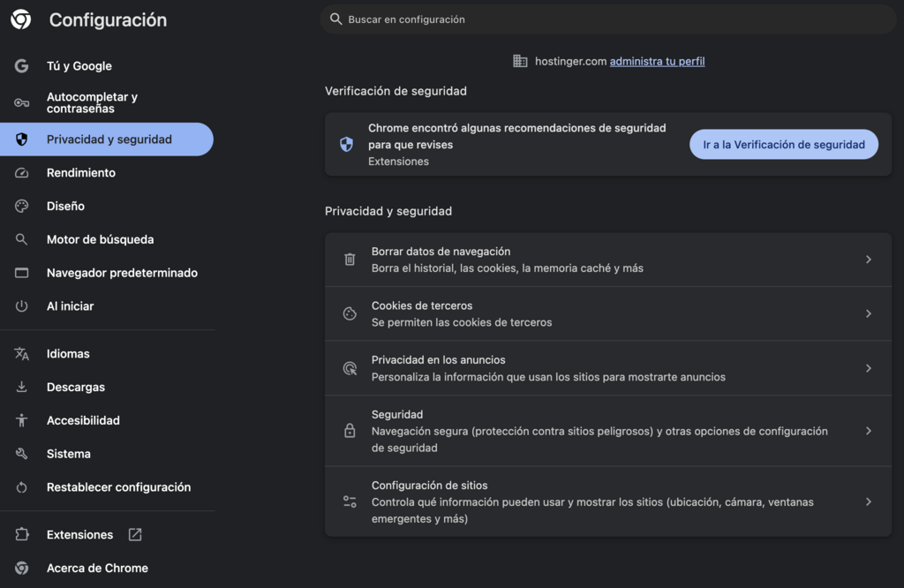Open Accesibilidad settings from the sidebar

tap(83, 420)
